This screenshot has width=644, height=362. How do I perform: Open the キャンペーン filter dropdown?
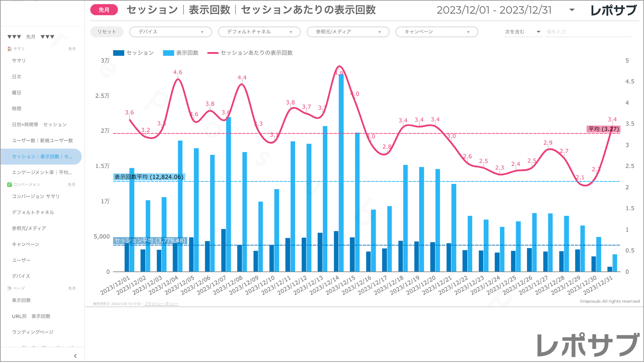tap(436, 32)
